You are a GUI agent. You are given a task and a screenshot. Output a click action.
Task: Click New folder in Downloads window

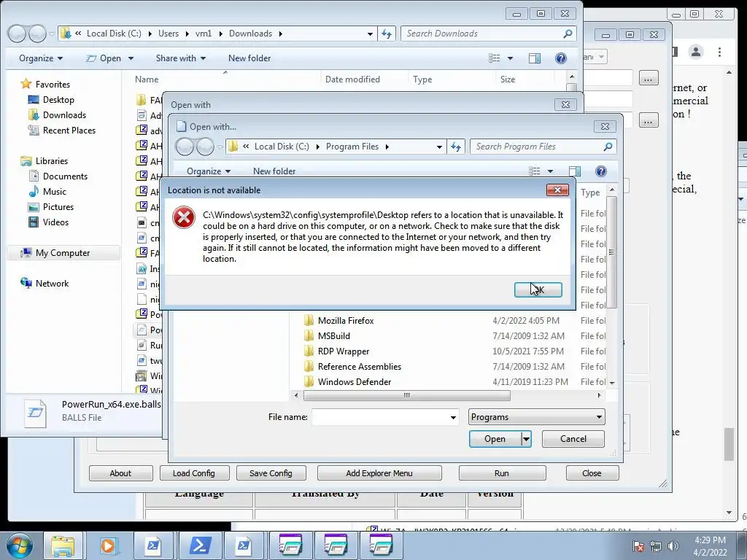[x=249, y=58]
